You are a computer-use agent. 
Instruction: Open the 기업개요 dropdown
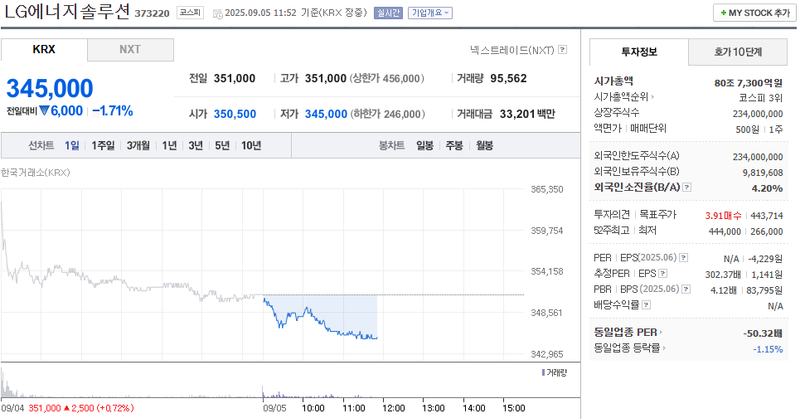[x=430, y=13]
